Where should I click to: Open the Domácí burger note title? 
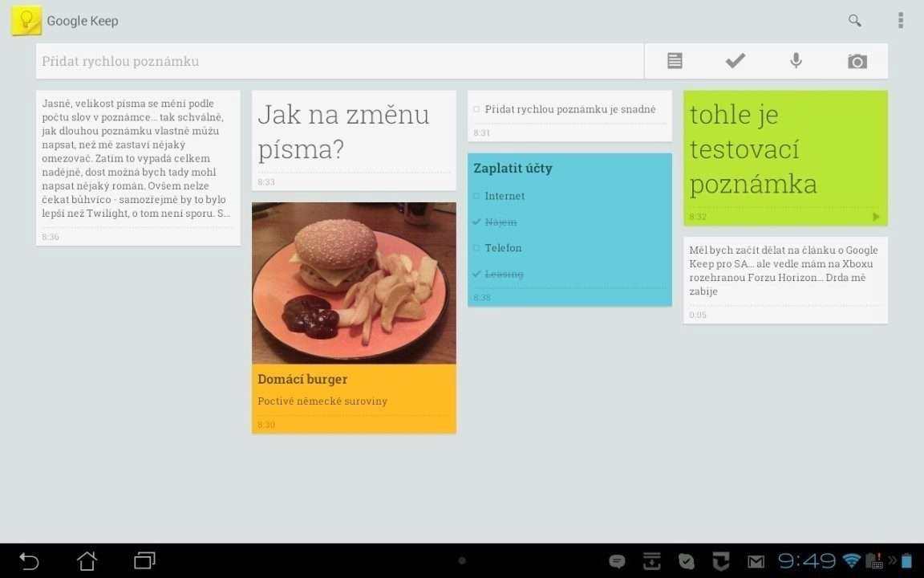tap(302, 379)
